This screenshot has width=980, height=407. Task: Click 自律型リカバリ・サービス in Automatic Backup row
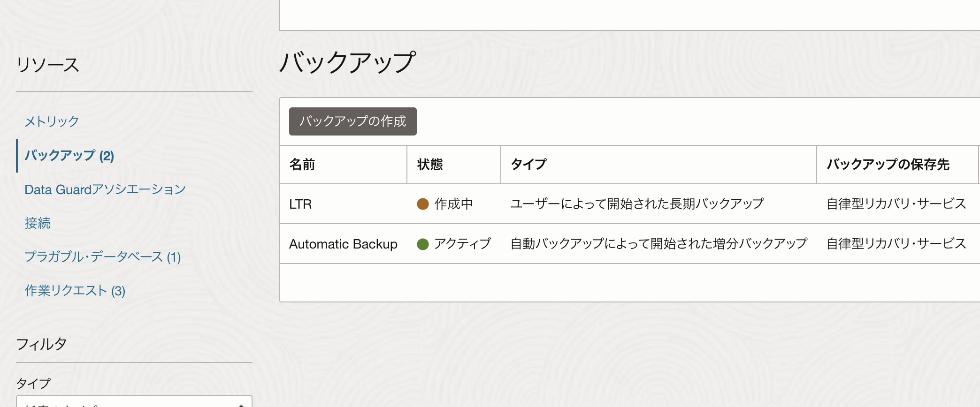(896, 244)
